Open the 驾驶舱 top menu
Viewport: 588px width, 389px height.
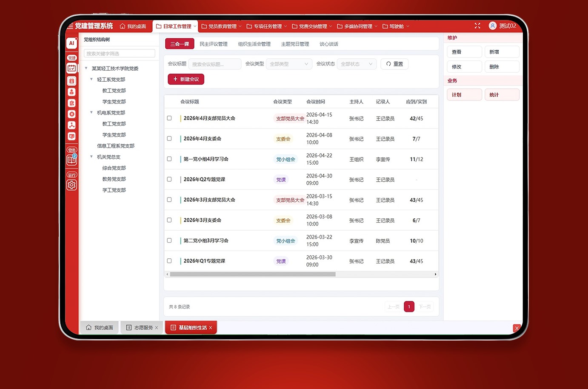coord(396,26)
